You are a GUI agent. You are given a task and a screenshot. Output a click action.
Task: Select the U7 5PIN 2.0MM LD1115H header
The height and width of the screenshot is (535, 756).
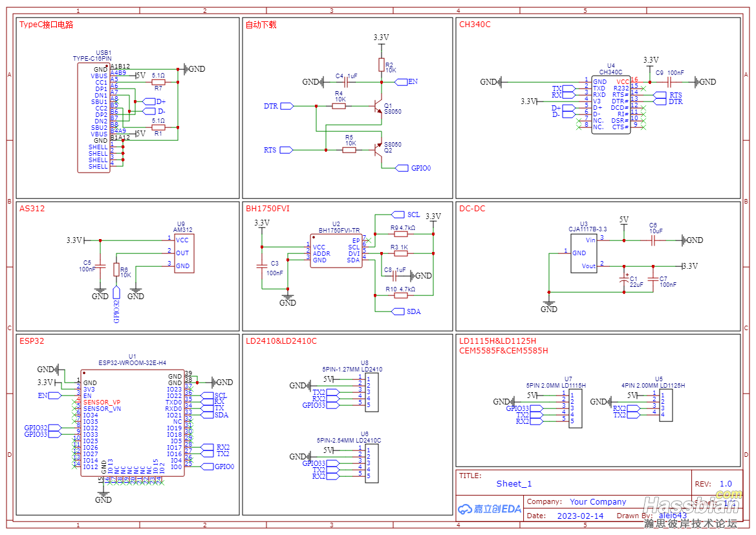pyautogui.click(x=575, y=408)
